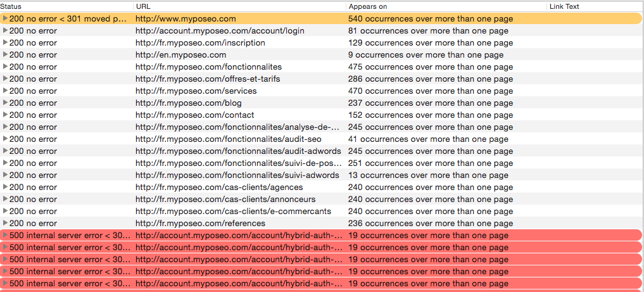Click the '9 occurrences over more than one page' cell
This screenshot has height=292, width=644.
426,55
